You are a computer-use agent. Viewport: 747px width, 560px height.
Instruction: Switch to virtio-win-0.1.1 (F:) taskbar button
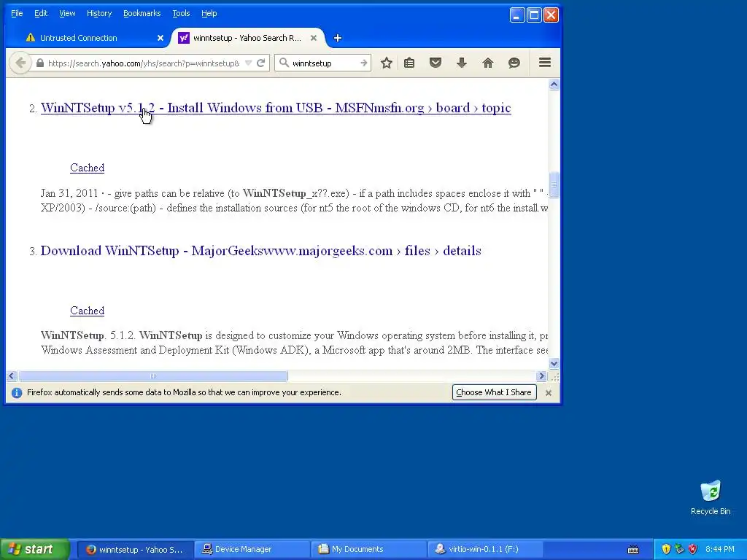click(x=486, y=550)
